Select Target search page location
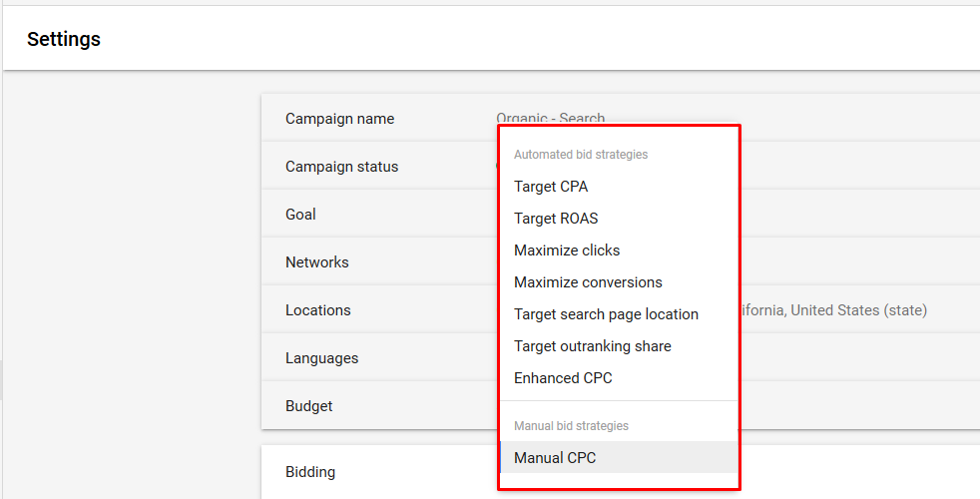980x499 pixels. click(x=619, y=314)
